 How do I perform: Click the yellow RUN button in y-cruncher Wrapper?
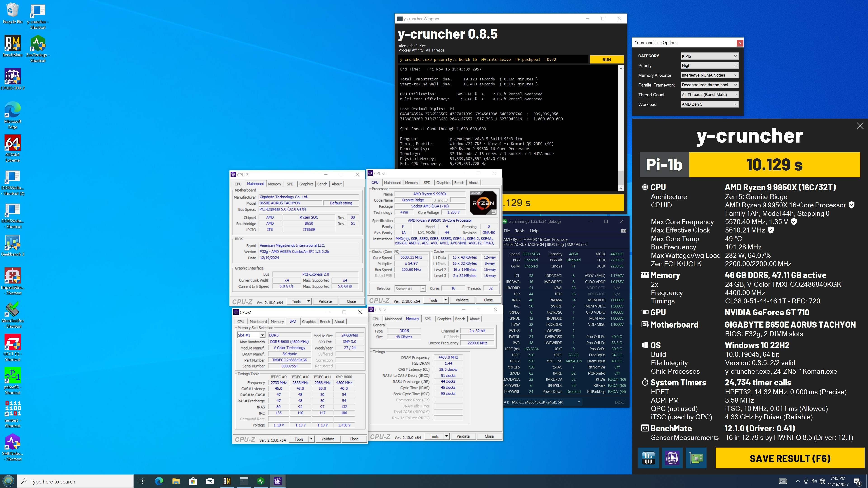606,60
